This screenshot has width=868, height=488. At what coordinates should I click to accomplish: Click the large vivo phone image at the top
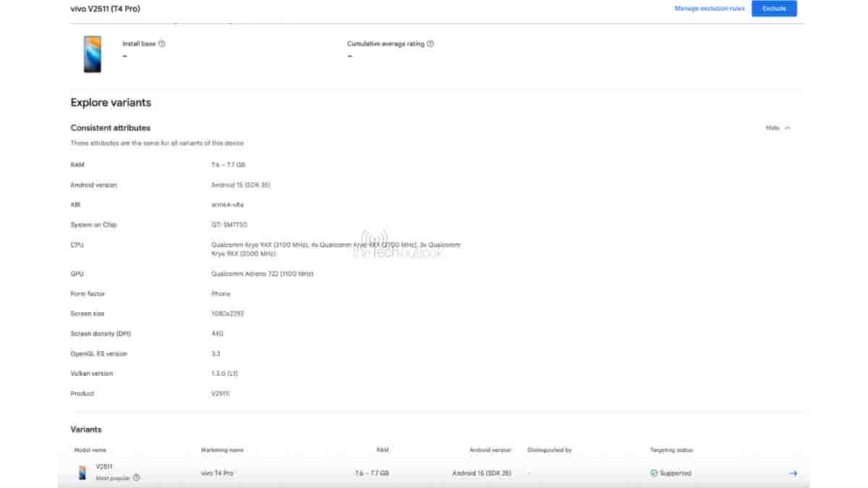click(x=93, y=54)
